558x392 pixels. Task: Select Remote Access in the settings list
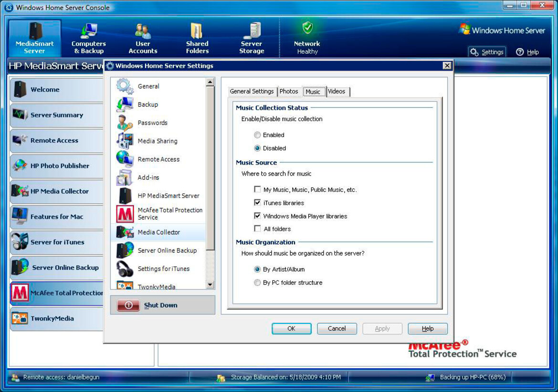[x=158, y=159]
